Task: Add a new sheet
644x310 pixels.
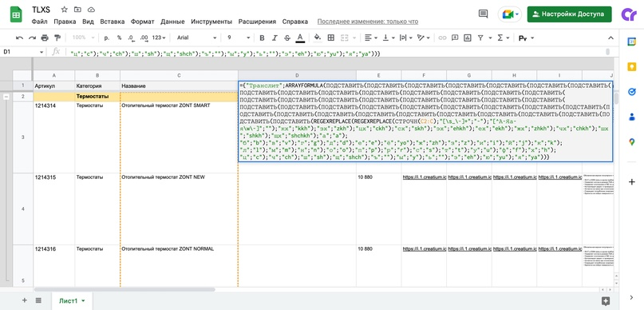Action: 24,300
